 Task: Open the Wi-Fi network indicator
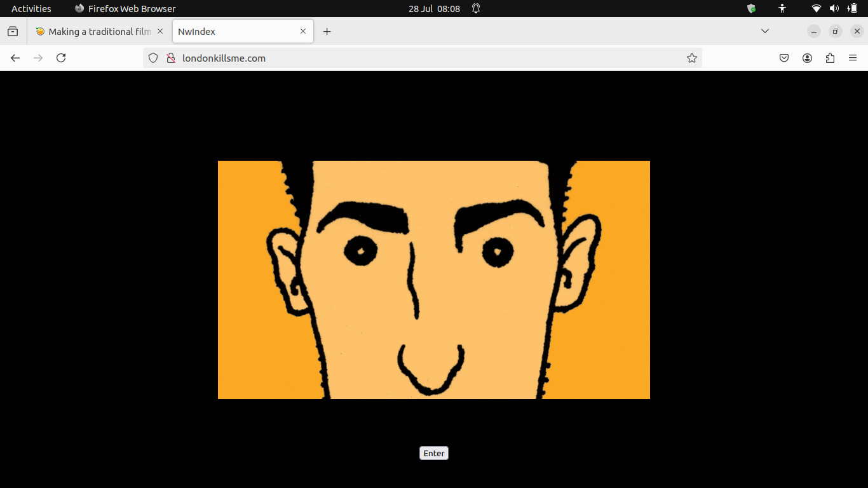pos(817,8)
